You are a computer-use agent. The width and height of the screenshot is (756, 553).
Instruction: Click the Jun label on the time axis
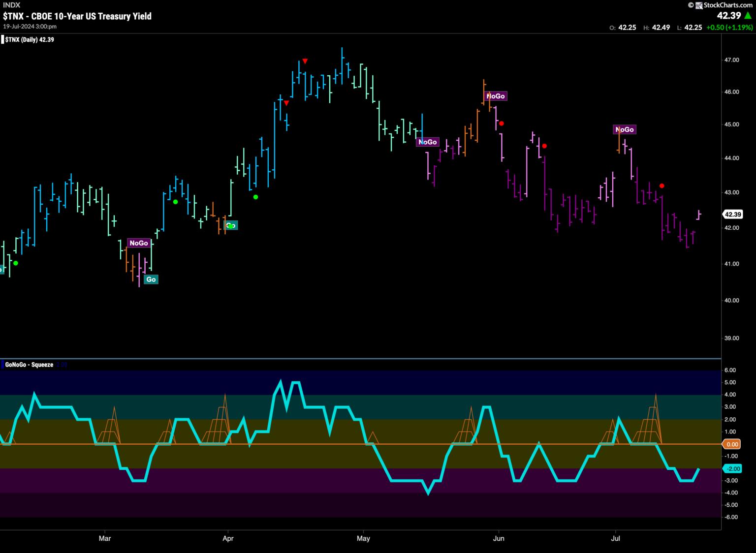pos(499,538)
